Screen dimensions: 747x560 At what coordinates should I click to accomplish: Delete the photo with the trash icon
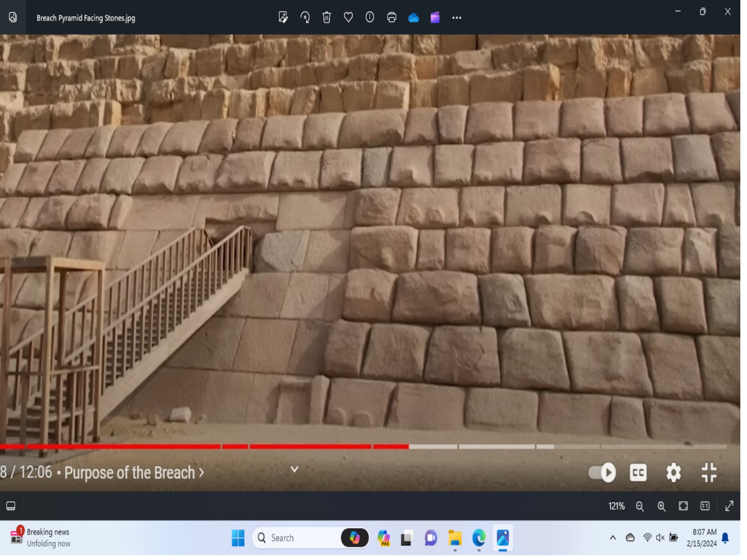(329, 17)
